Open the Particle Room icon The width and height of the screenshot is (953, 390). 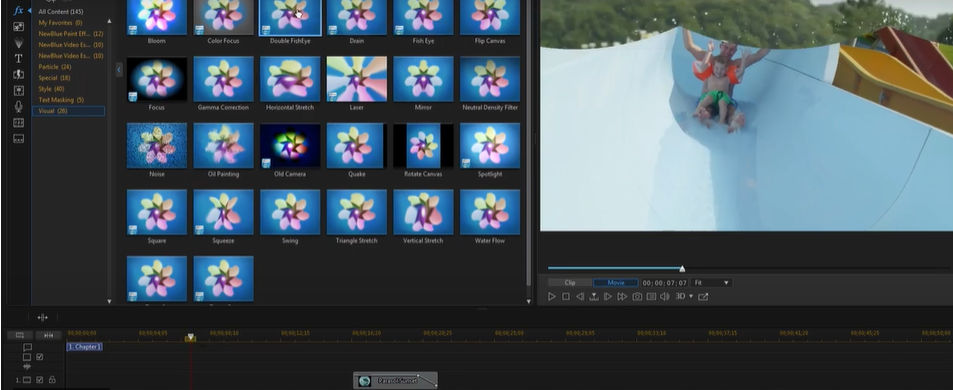[18, 43]
